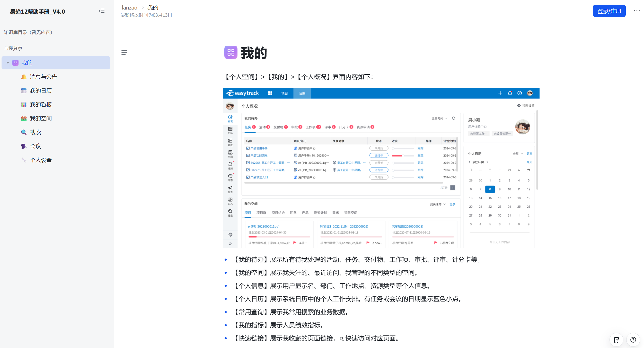Screen dimensions: 644x348
Task: Open the 搜索 magnifier item
Action: (x=35, y=132)
